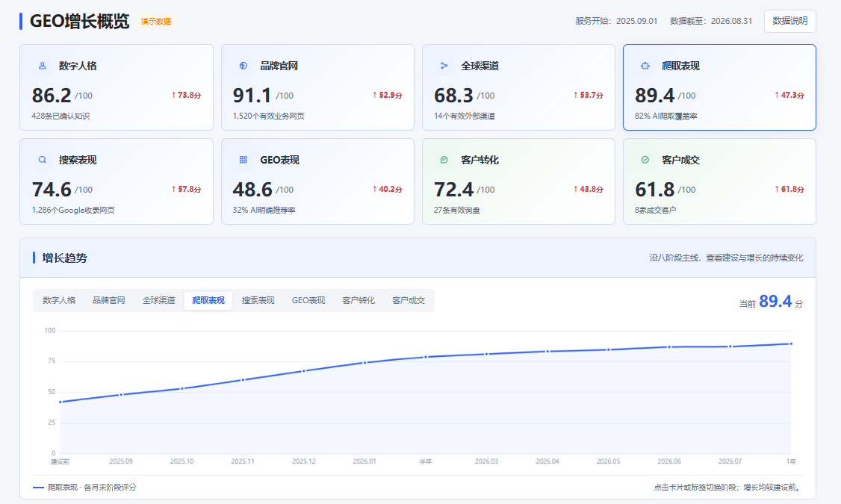Viewport: 841px width, 504px height.
Task: Select the active 爬取表现 trend tab
Action: click(x=208, y=300)
